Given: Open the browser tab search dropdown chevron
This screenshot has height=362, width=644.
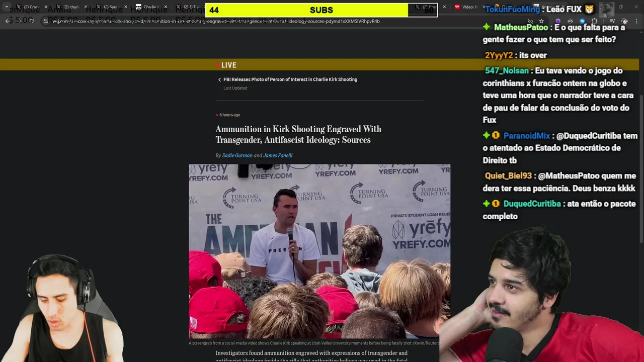Looking at the screenshot, I should click(7, 7).
